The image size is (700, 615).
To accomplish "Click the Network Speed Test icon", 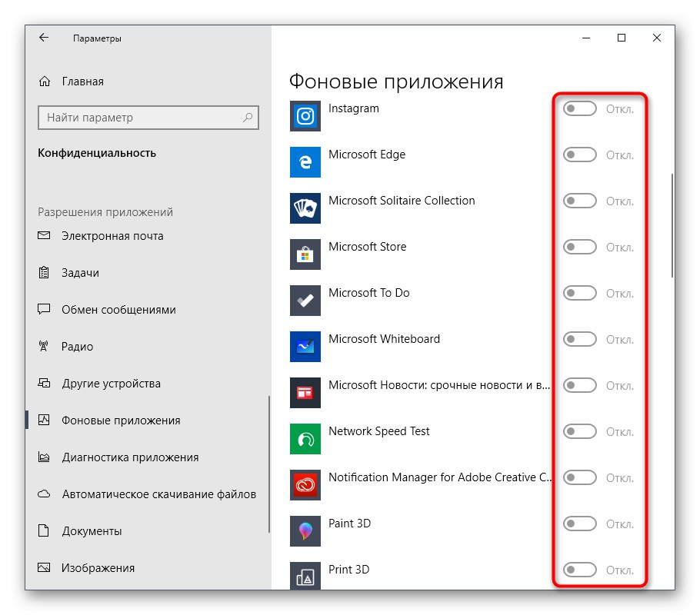I will [x=305, y=439].
